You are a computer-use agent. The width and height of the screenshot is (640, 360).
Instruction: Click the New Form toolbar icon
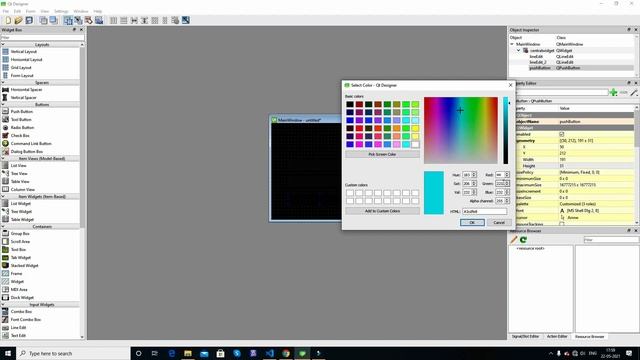pos(8,20)
